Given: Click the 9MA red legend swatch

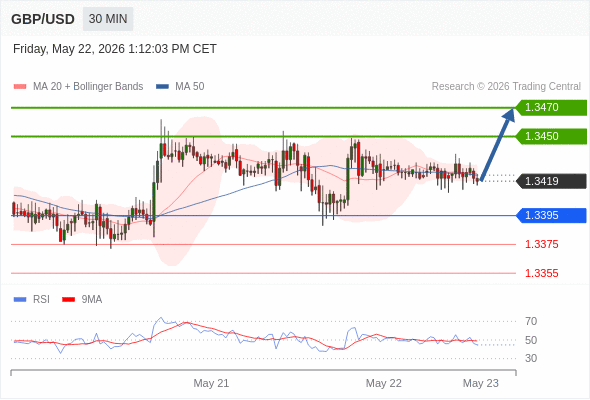Looking at the screenshot, I should (68, 300).
